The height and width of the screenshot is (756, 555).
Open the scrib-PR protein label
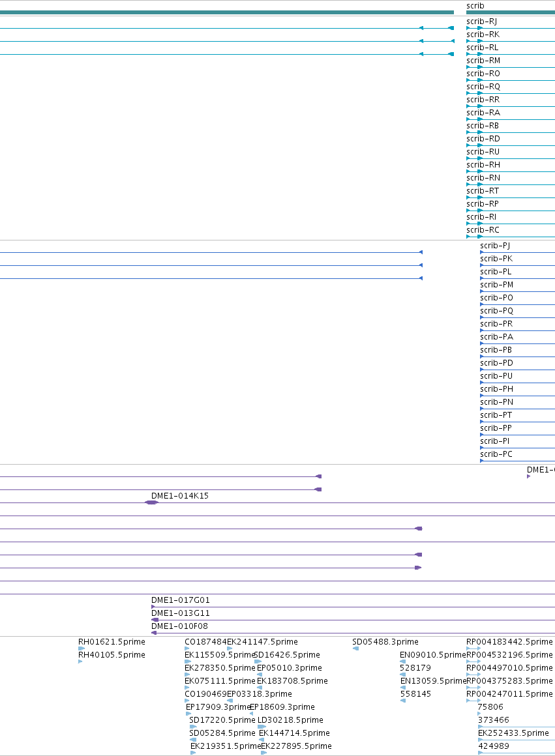point(496,323)
